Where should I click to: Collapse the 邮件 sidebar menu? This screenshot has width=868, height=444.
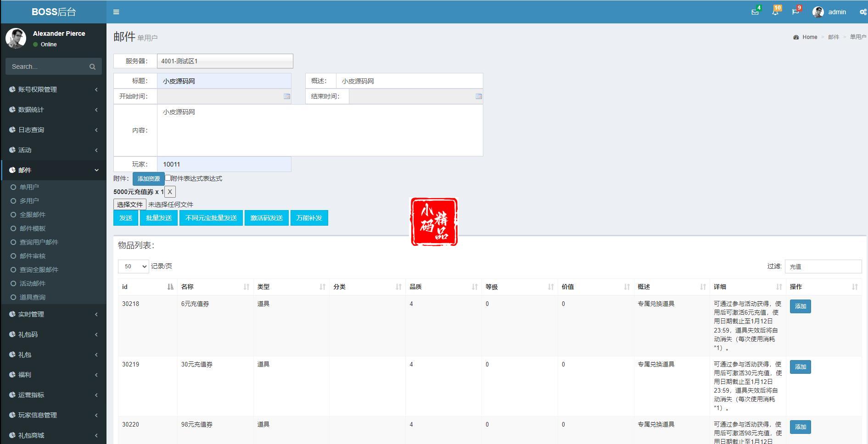(54, 170)
